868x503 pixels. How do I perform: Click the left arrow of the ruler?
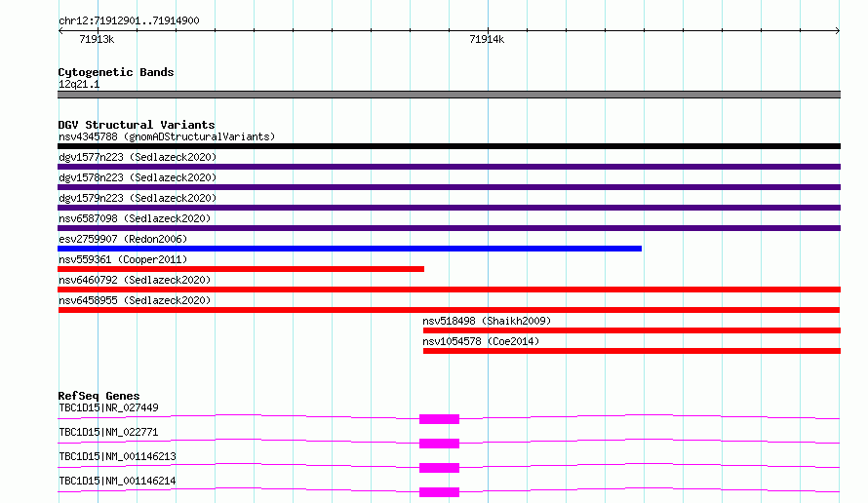click(60, 31)
